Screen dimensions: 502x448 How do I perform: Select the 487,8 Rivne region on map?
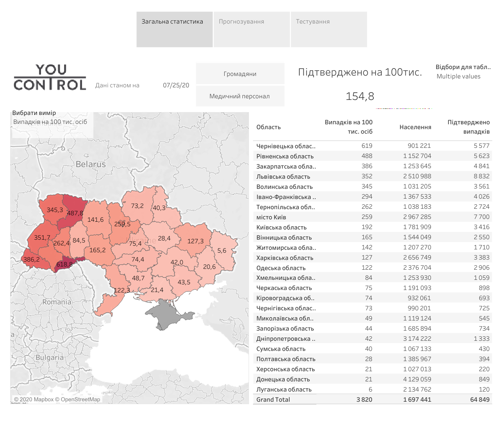(x=75, y=213)
